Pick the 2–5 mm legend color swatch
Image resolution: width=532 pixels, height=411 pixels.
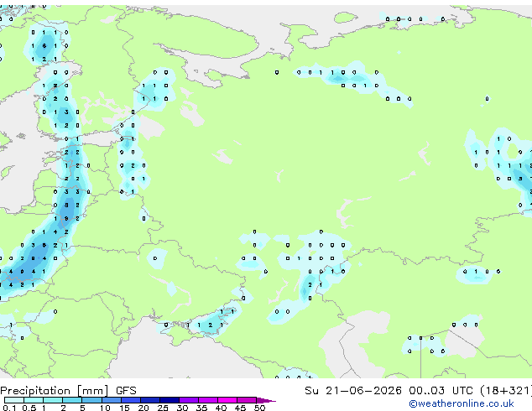click(72, 400)
